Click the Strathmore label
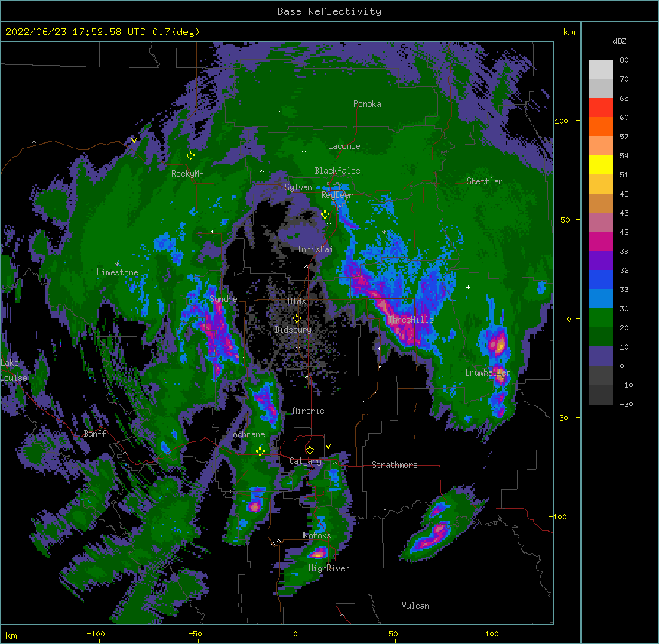This screenshot has width=659, height=644. [394, 465]
